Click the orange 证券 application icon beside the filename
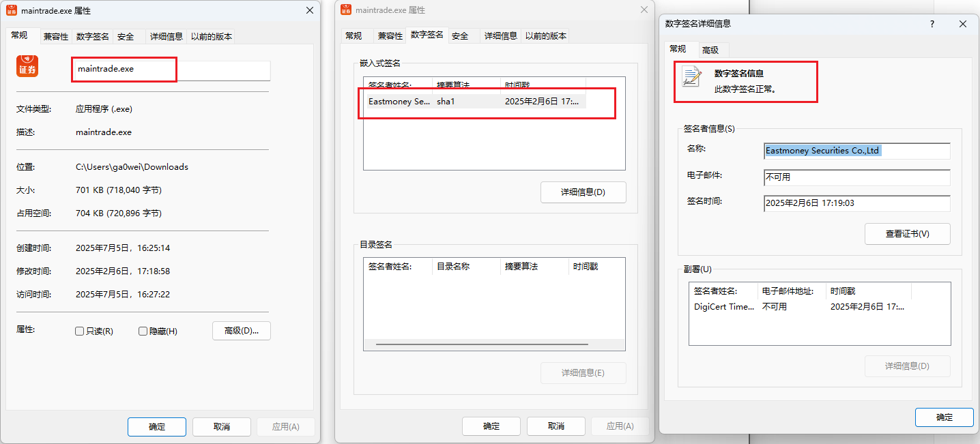The width and height of the screenshot is (980, 444). (x=27, y=66)
